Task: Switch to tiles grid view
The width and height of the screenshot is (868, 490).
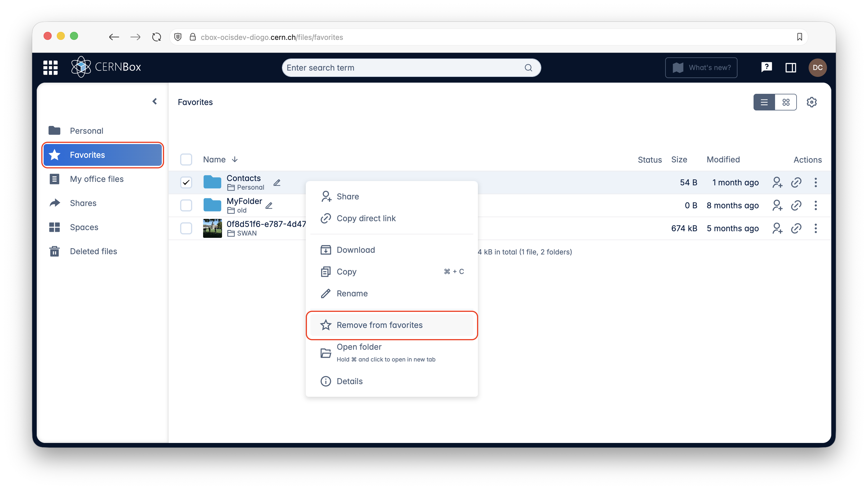Action: tap(786, 102)
